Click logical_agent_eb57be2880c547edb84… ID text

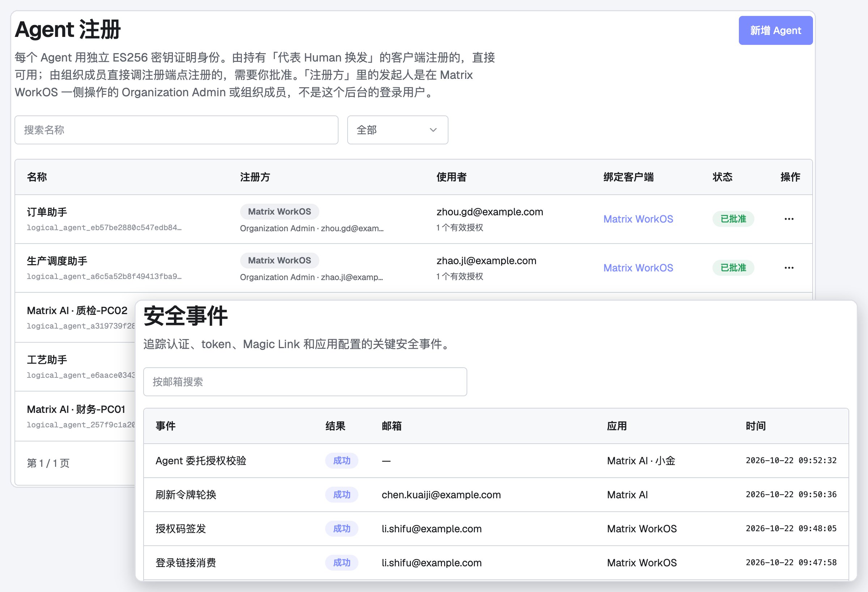pos(104,228)
